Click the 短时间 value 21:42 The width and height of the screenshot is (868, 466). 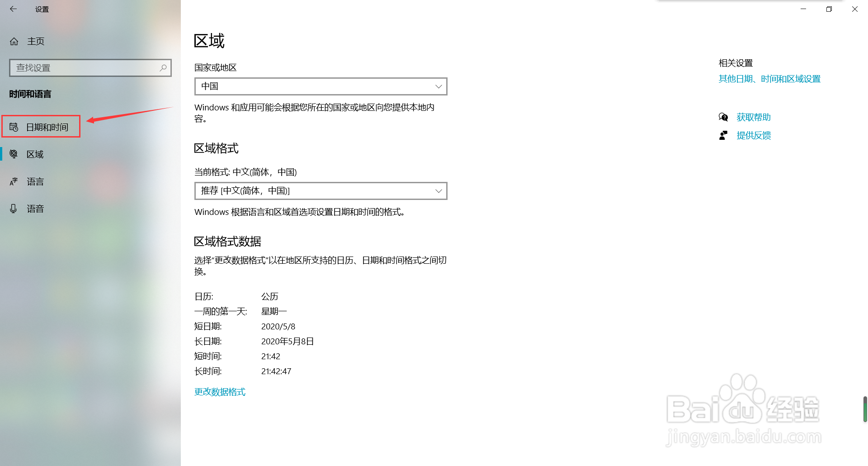[x=271, y=357]
